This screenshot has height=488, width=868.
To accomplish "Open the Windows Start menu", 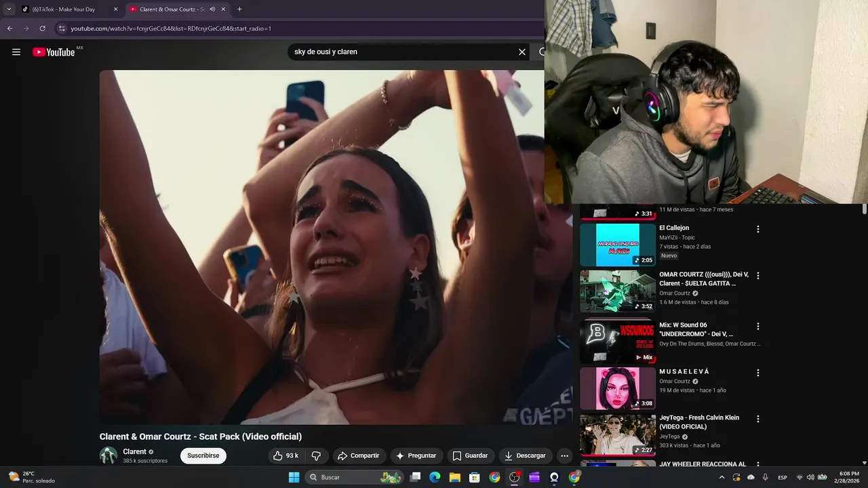I will pos(294,477).
